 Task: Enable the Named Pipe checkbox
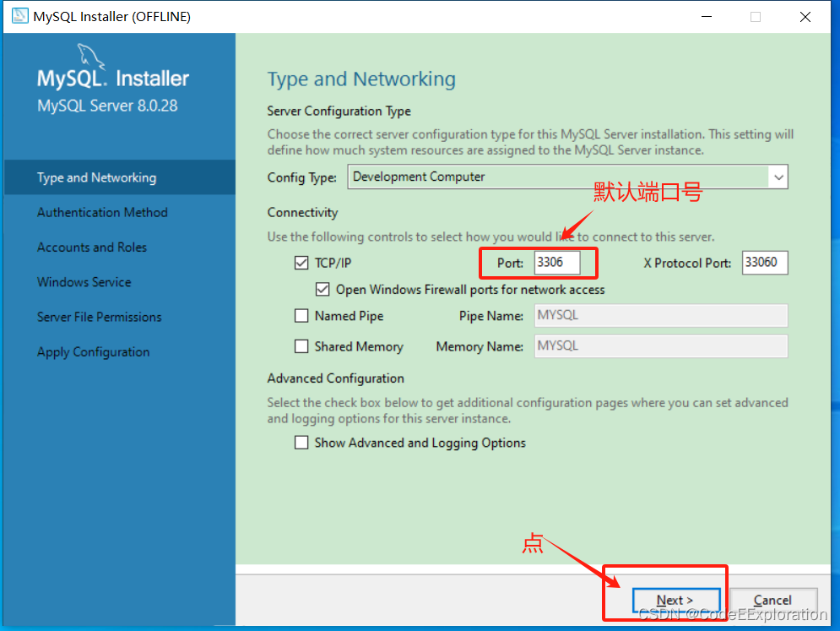[301, 316]
